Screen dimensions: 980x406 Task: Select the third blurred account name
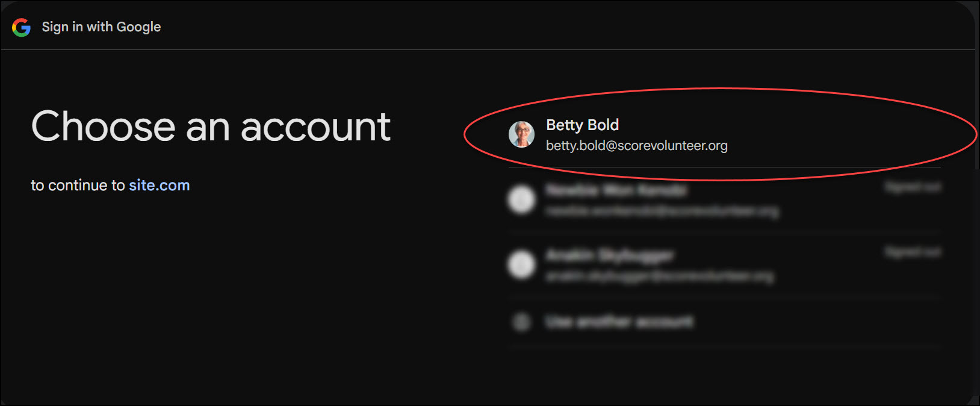(610, 255)
